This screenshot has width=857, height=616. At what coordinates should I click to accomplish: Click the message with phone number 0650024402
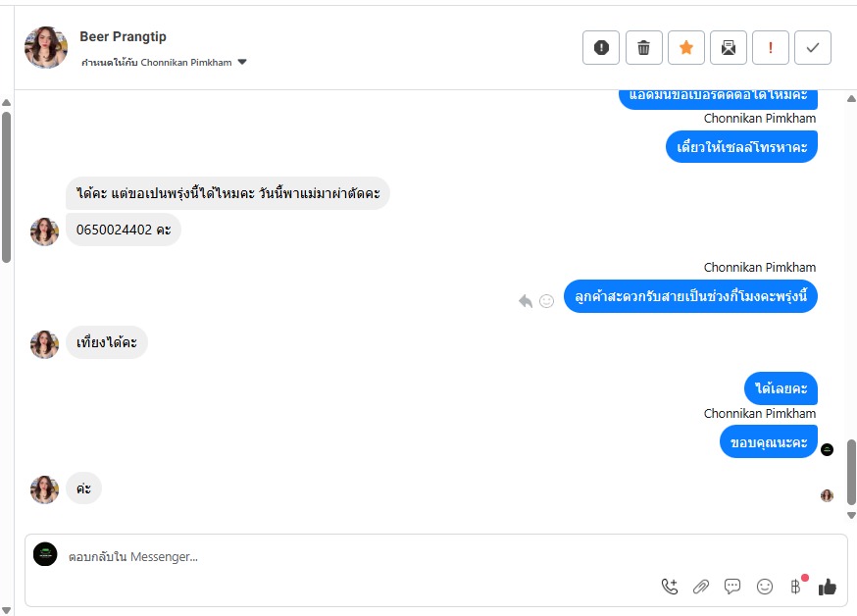[124, 231]
